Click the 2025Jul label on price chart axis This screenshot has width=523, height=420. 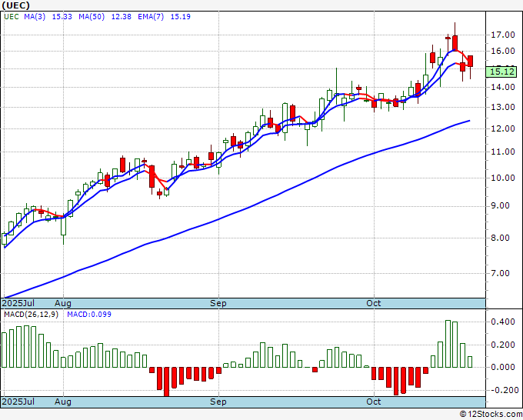point(18,303)
